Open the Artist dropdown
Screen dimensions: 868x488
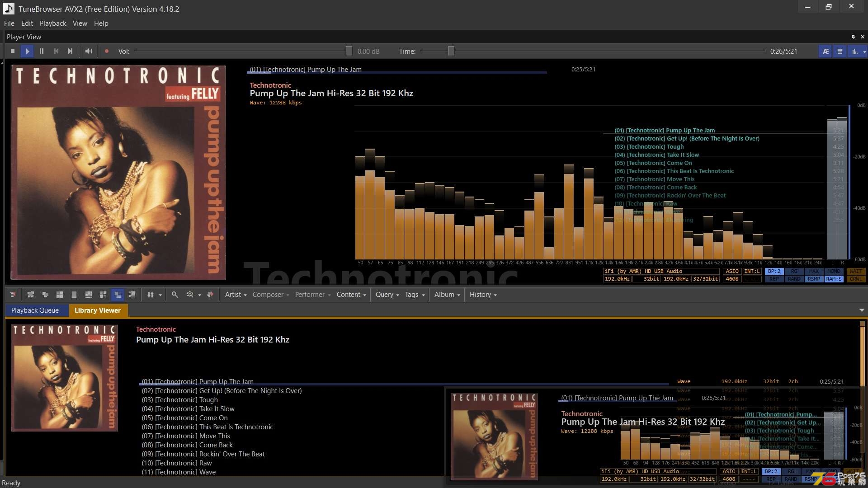click(x=236, y=295)
